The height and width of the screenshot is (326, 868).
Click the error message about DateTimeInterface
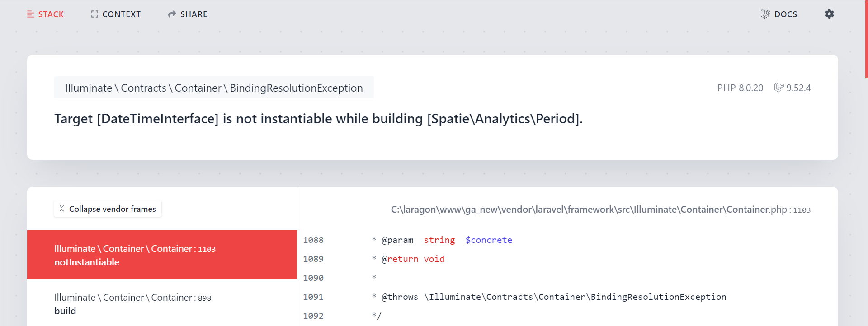pos(318,119)
